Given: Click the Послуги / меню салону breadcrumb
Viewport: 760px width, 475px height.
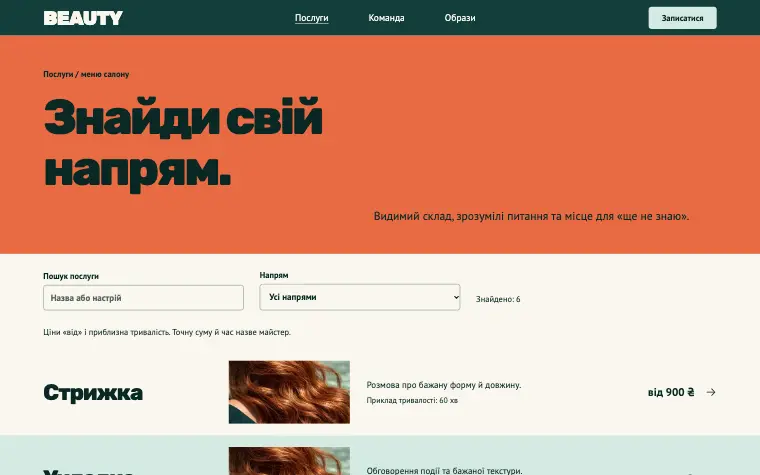Looking at the screenshot, I should pyautogui.click(x=86, y=74).
